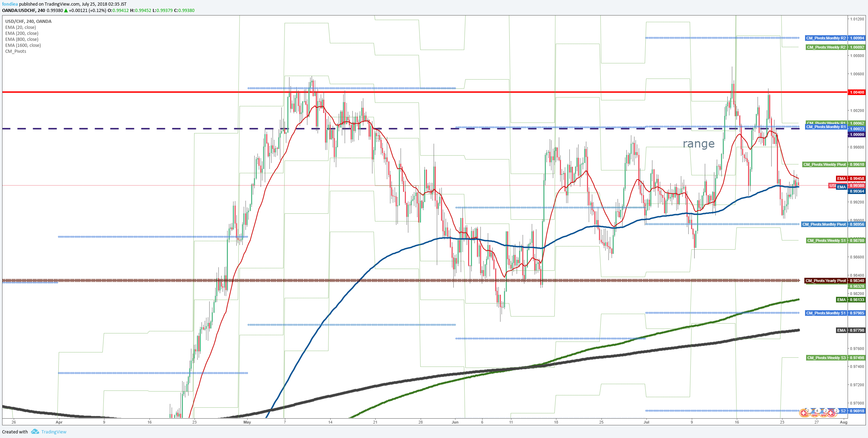Click the 26 date label on time axis
This screenshot has height=438, width=868.
(14, 422)
